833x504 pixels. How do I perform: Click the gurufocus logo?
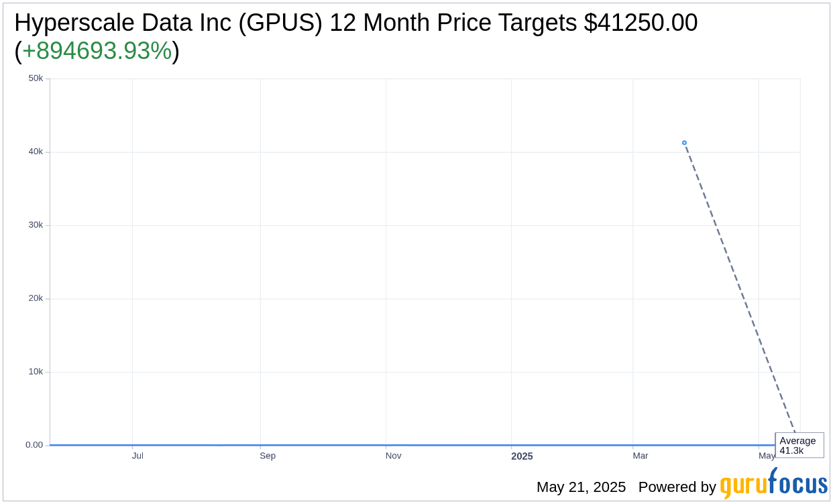[x=773, y=484]
